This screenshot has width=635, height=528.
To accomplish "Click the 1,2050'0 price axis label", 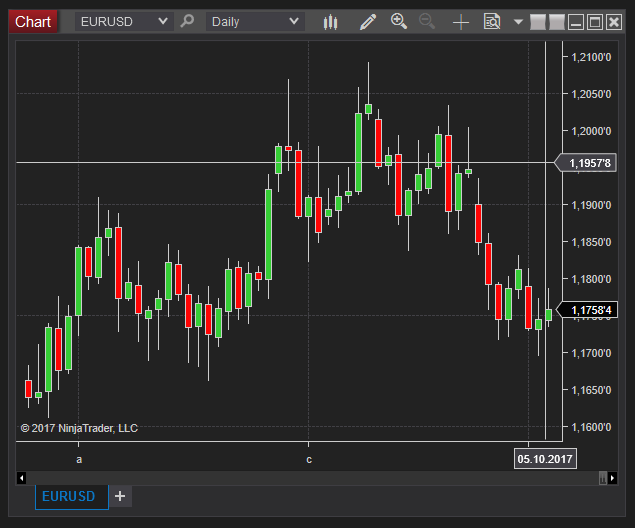I will tap(591, 94).
